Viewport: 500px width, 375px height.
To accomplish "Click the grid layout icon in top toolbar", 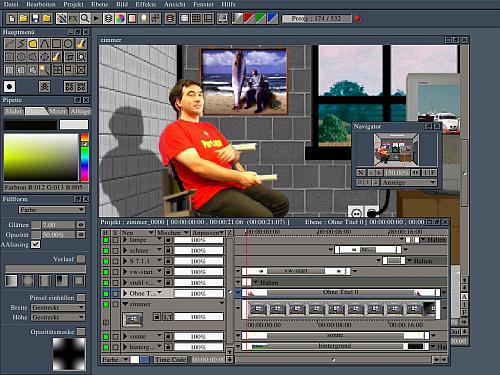I will pyautogui.click(x=196, y=18).
